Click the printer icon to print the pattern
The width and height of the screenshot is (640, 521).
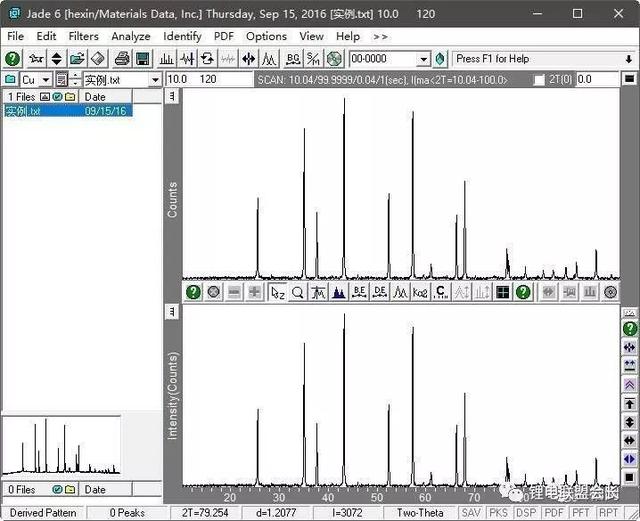coord(122,59)
